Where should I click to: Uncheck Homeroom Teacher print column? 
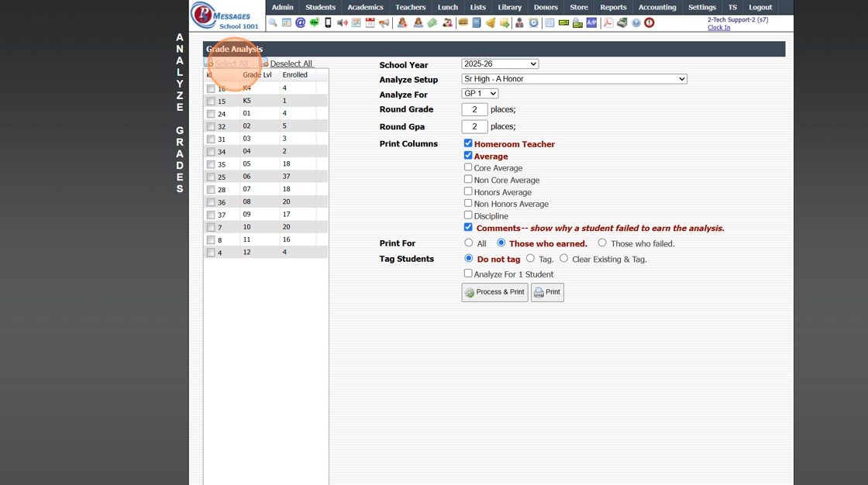click(468, 143)
